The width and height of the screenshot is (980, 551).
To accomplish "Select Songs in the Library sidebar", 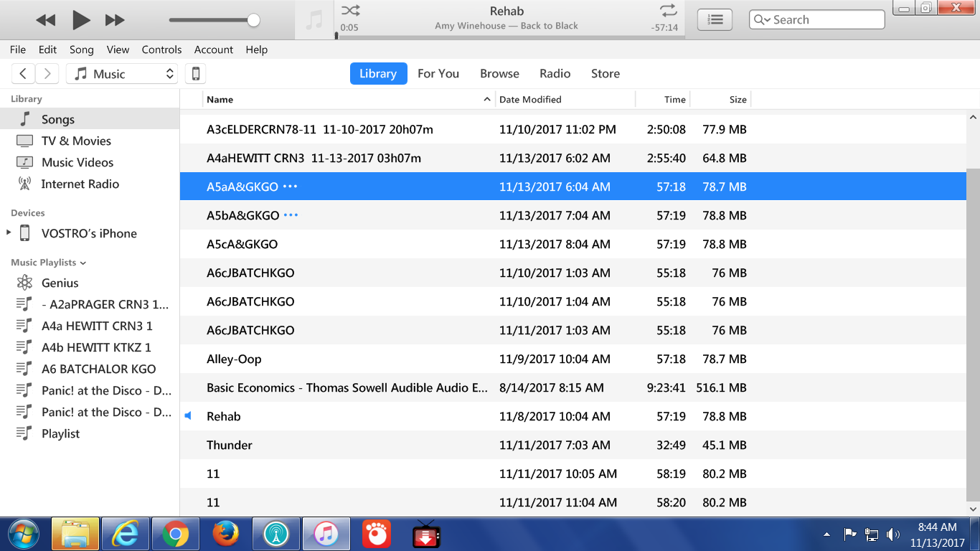I will coord(90,119).
